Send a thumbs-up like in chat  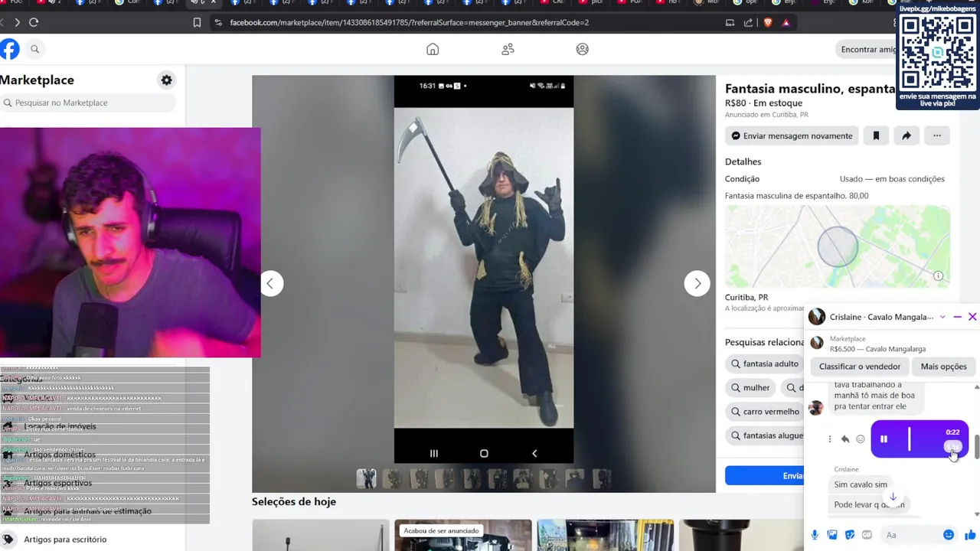(970, 535)
